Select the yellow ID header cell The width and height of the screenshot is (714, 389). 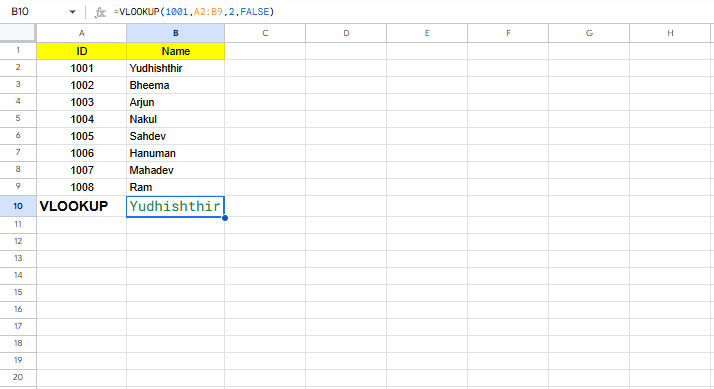[x=82, y=51]
